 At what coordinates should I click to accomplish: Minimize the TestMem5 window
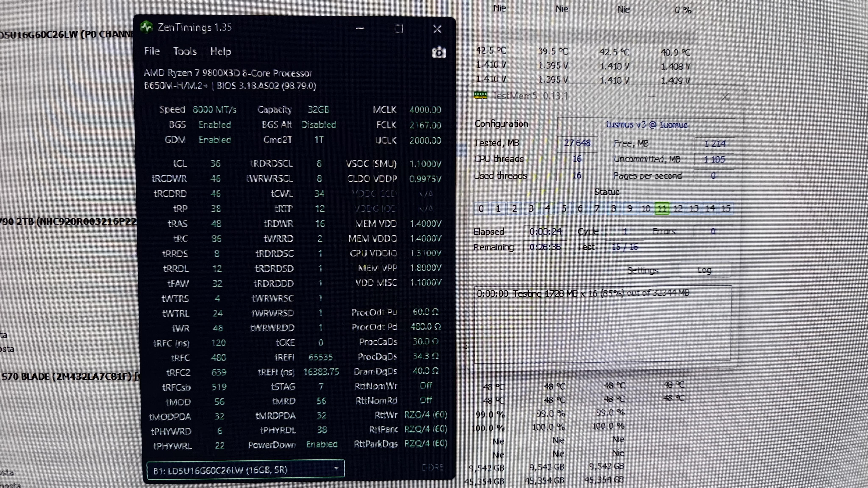tap(651, 97)
